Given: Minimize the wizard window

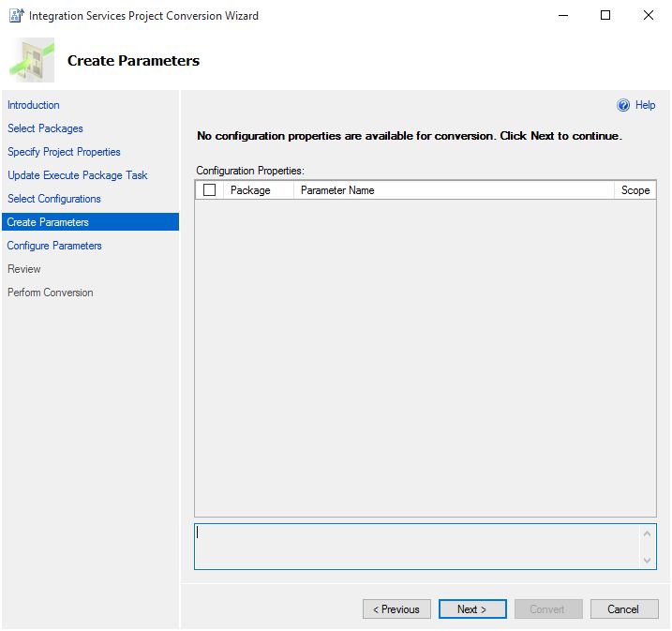Looking at the screenshot, I should click(563, 15).
